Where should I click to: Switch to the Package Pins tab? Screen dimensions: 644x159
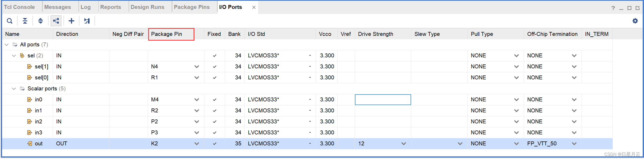[x=192, y=7]
